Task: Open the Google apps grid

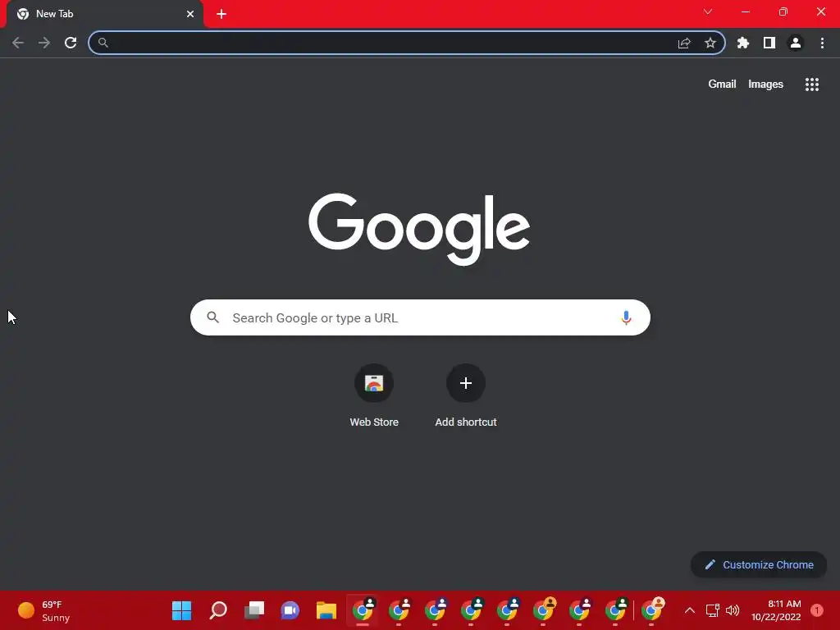Action: (x=812, y=84)
